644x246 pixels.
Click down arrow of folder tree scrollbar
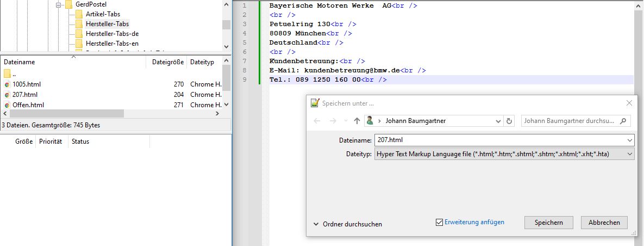click(226, 46)
